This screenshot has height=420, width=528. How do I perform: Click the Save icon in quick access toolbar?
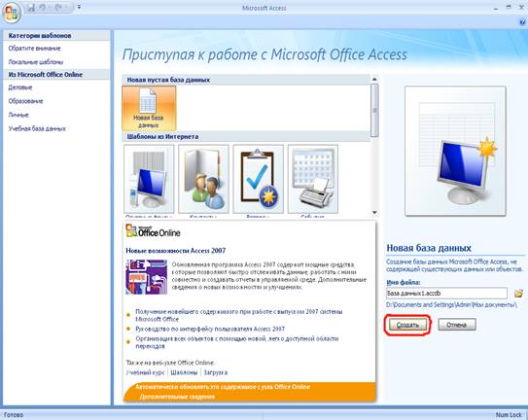click(31, 7)
